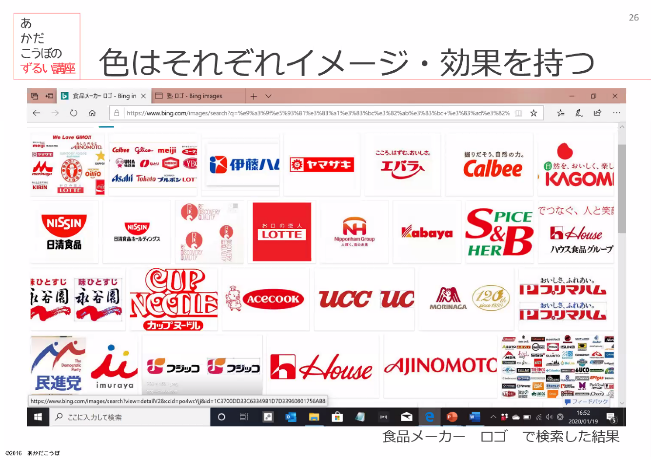Screen dimensions: 651x460
Task: Click the site lock icon in address bar
Action: pyautogui.click(x=117, y=113)
